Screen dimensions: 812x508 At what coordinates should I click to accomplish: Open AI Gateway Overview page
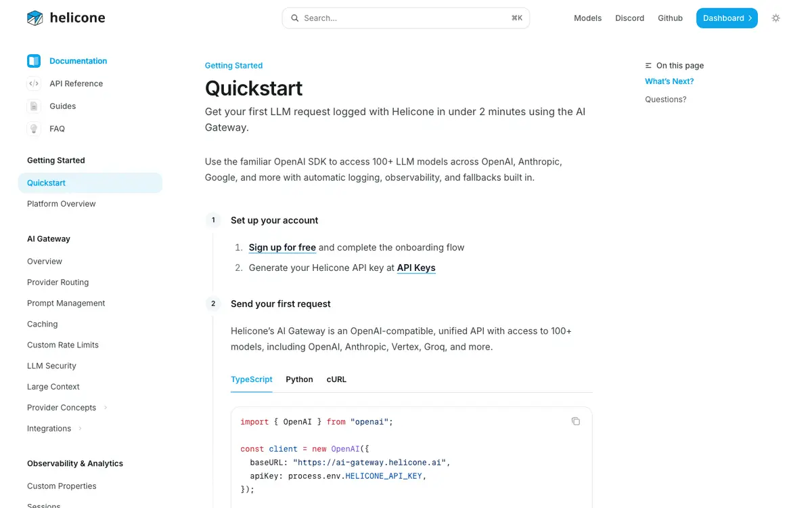pos(45,261)
